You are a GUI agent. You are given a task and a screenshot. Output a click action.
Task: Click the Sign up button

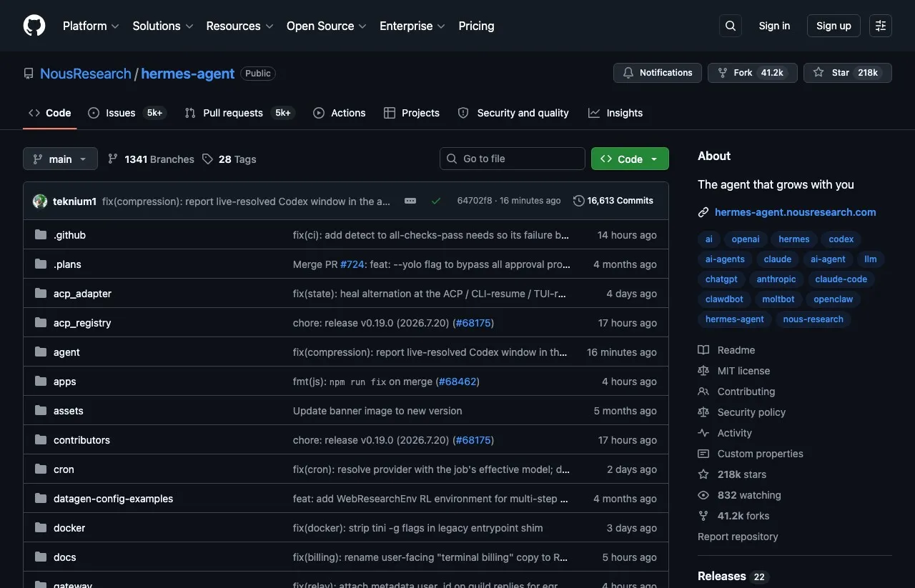coord(834,26)
